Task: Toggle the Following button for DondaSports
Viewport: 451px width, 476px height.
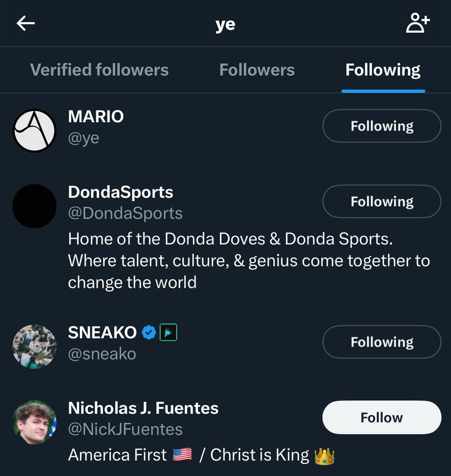Action: tap(382, 202)
